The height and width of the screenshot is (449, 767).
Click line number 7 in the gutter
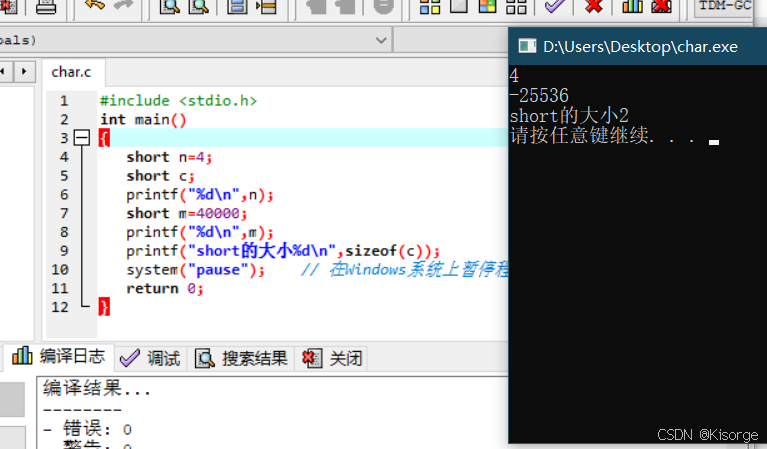pyautogui.click(x=64, y=214)
